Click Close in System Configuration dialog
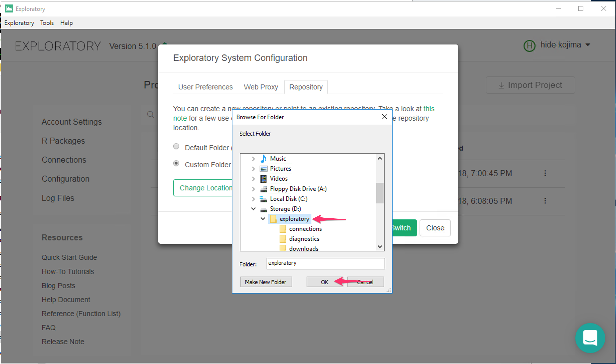The height and width of the screenshot is (364, 616). [x=435, y=228]
